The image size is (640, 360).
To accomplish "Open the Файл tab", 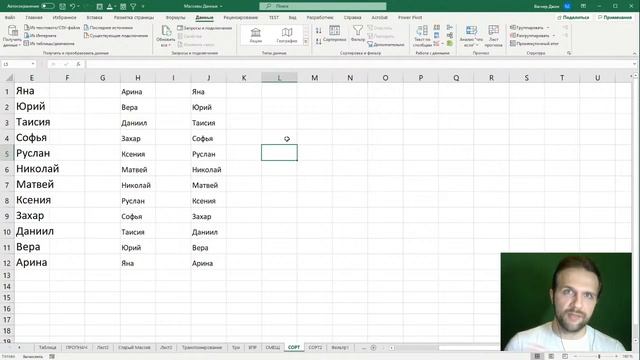I will 10,18.
